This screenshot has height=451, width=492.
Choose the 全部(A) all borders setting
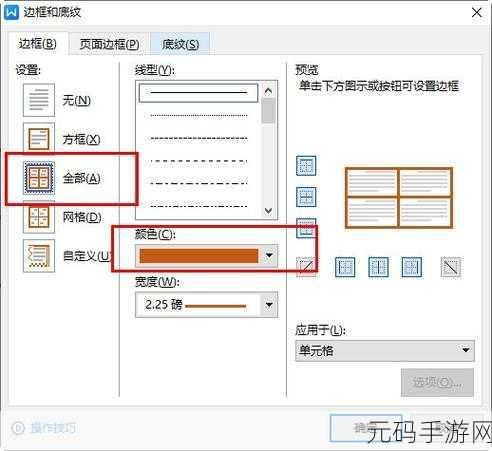(x=39, y=178)
